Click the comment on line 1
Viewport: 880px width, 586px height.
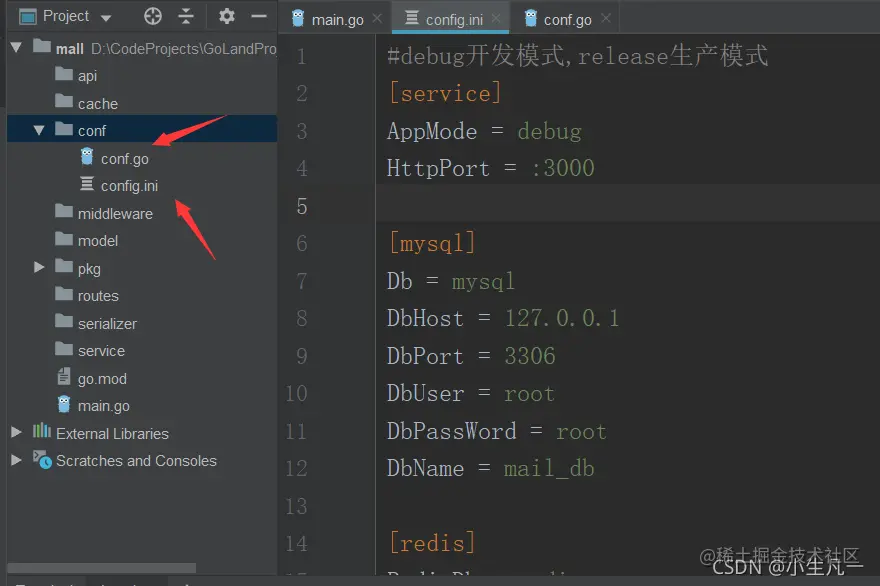coord(578,56)
